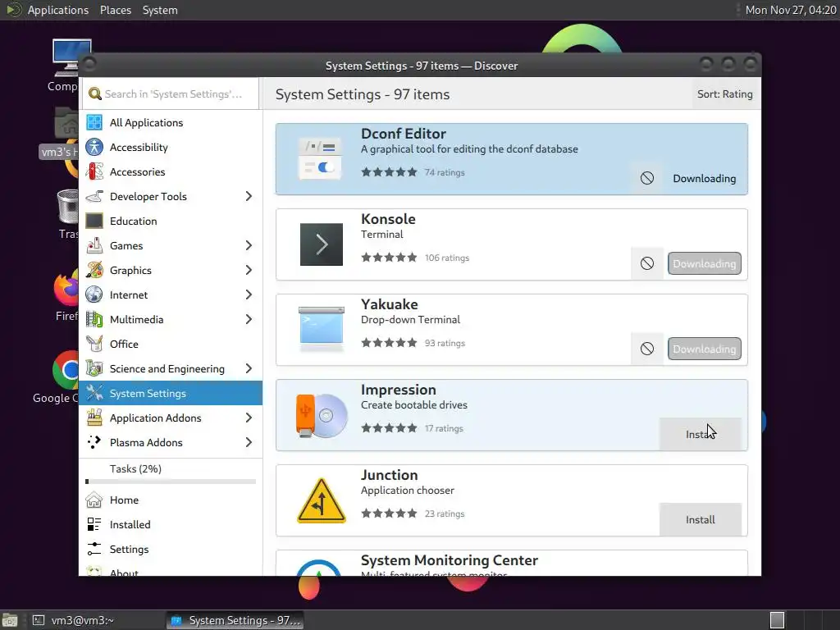Install the Impression app
The width and height of the screenshot is (840, 630).
pyautogui.click(x=701, y=435)
